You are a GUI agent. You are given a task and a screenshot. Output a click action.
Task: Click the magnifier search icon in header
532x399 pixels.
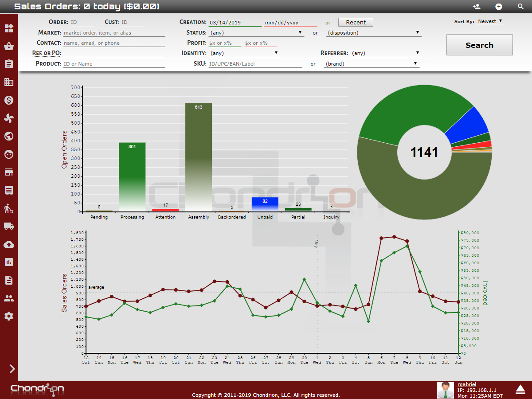(x=521, y=7)
